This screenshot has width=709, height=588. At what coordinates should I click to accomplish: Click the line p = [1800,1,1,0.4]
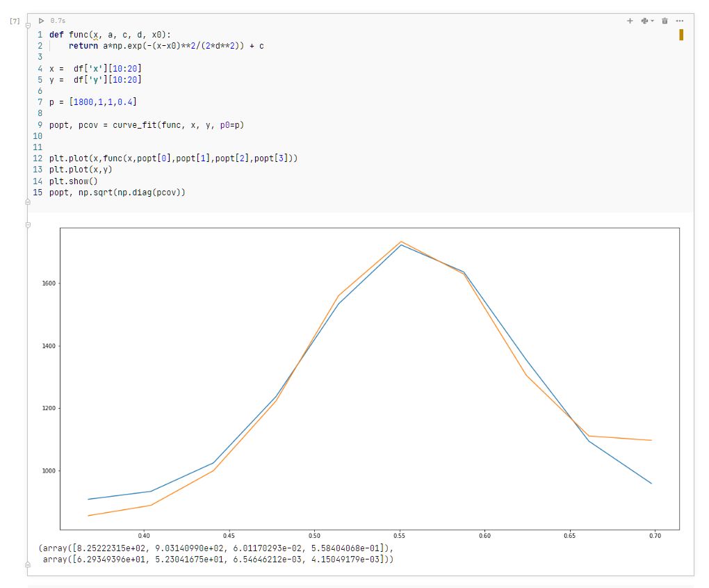tap(92, 102)
